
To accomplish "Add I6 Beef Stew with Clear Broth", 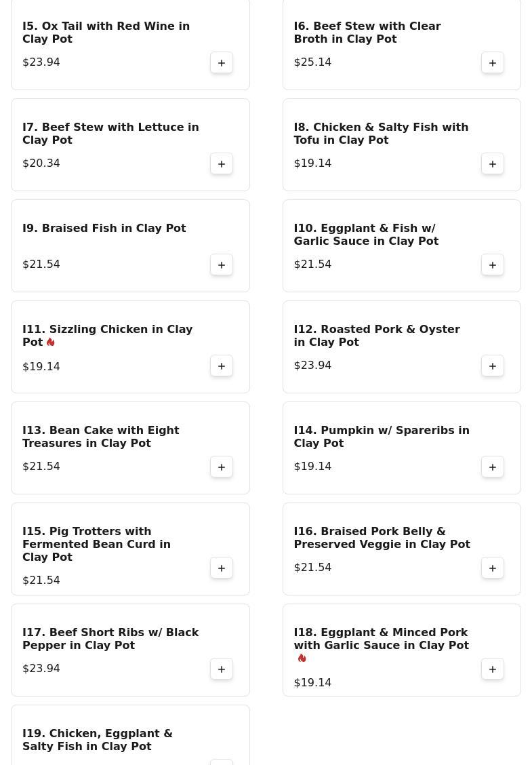I will (x=493, y=63).
